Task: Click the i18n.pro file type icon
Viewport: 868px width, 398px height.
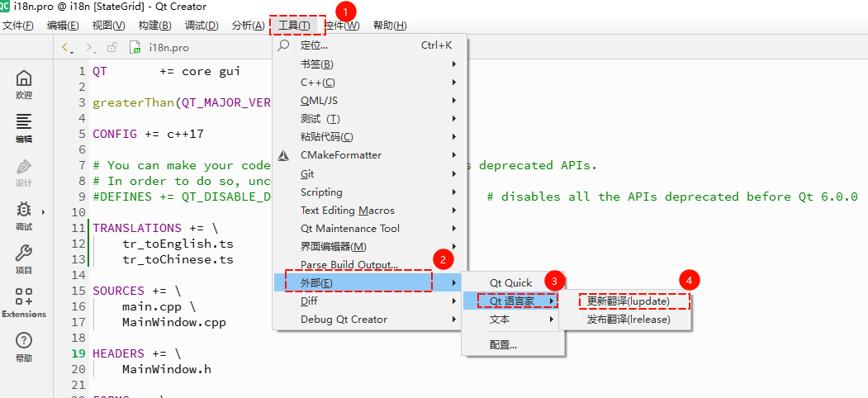Action: click(x=135, y=48)
